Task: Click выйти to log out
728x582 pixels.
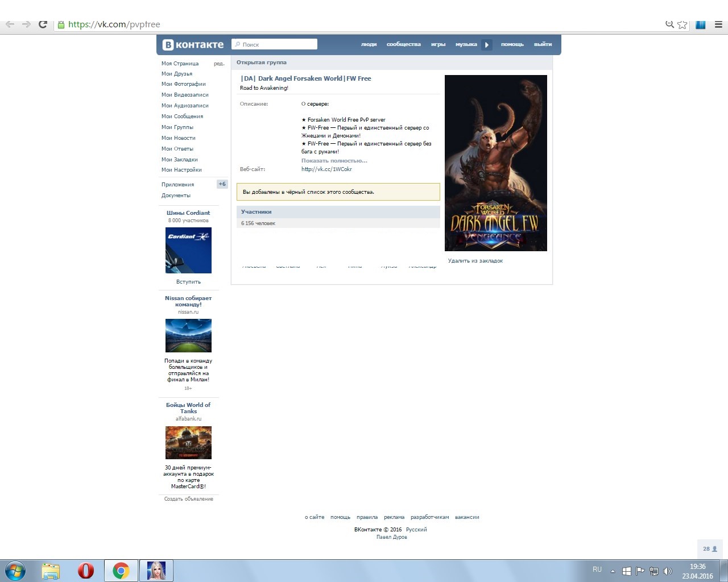Action: (543, 44)
